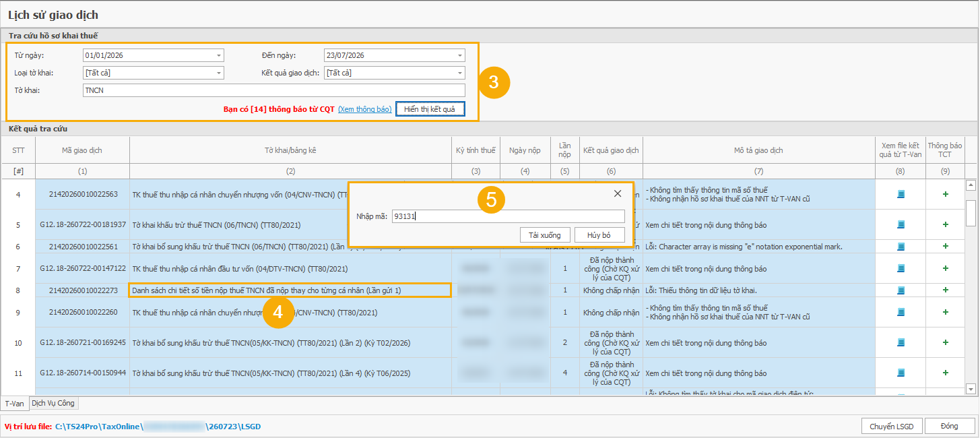The height and width of the screenshot is (438, 980).
Task: Click the Kỳ tính thuế column header
Action: coord(476,150)
